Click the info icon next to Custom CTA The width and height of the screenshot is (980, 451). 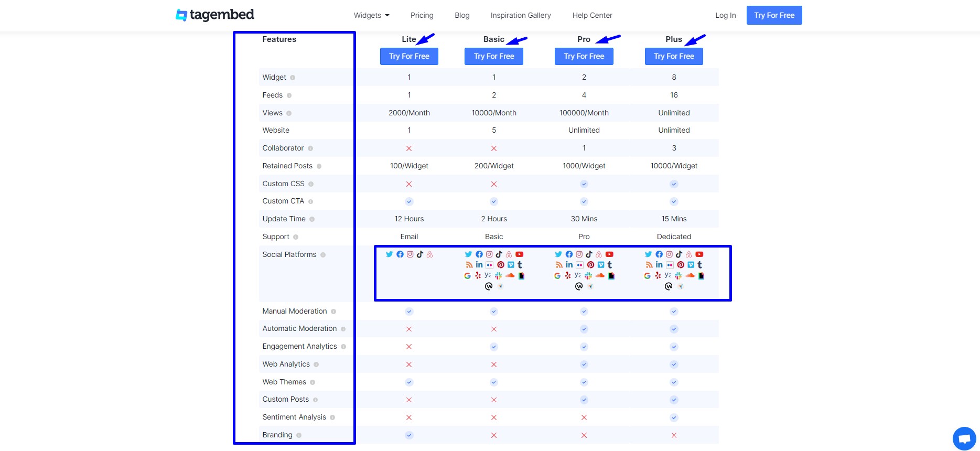point(310,201)
